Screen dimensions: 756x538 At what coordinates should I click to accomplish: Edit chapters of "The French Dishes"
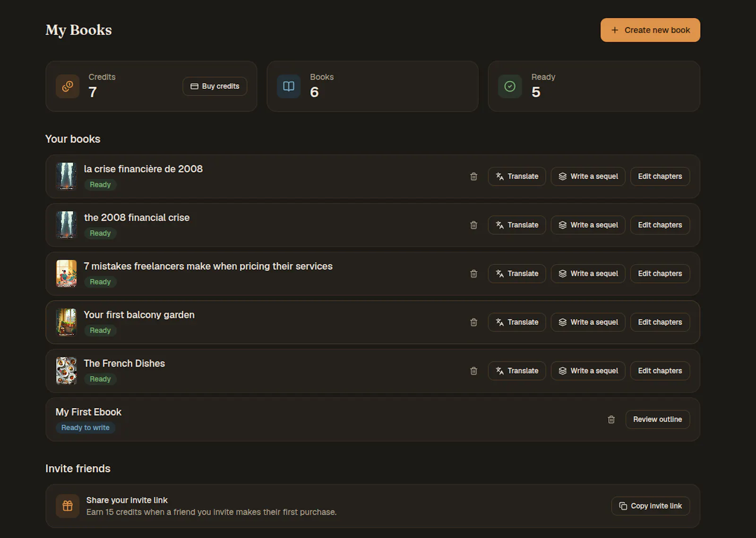pos(660,371)
